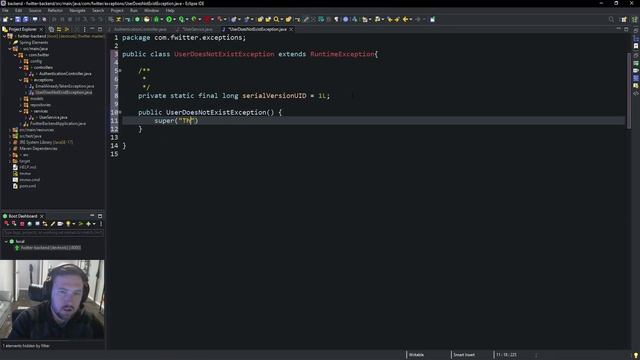Toggle fold marker on constructor line 10
The width and height of the screenshot is (640, 360).
[x=120, y=112]
